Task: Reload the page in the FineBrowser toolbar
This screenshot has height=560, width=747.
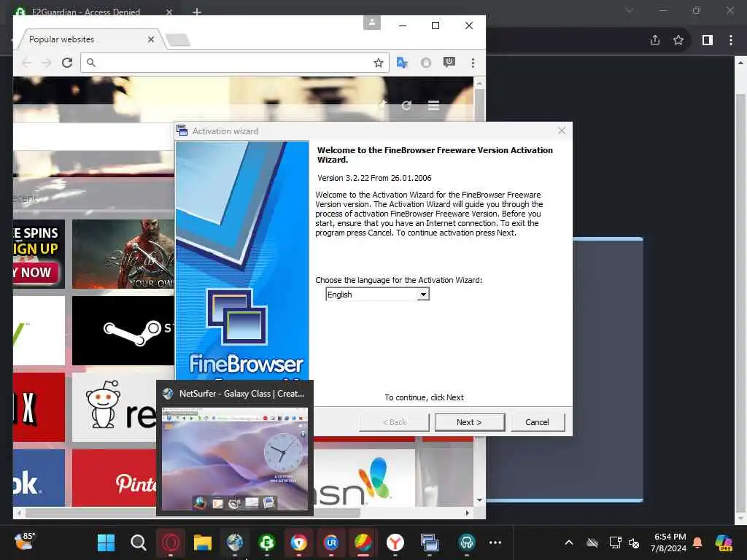Action: [67, 63]
